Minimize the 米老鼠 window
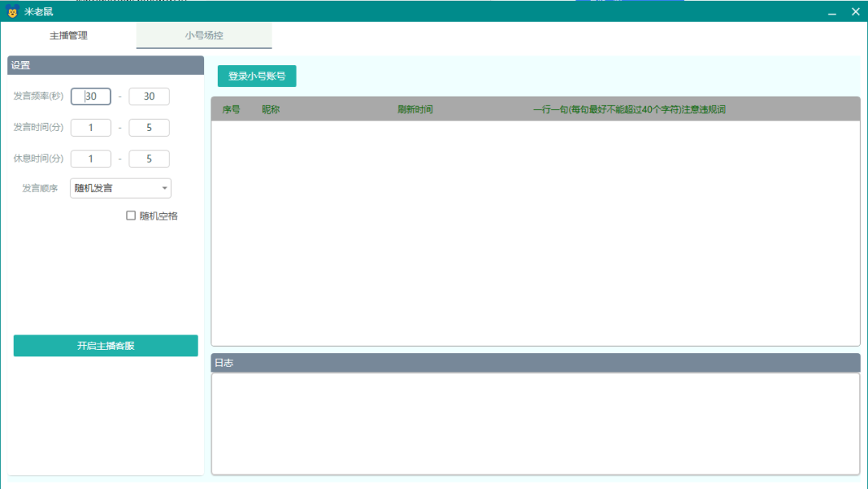868x489 pixels. point(832,12)
